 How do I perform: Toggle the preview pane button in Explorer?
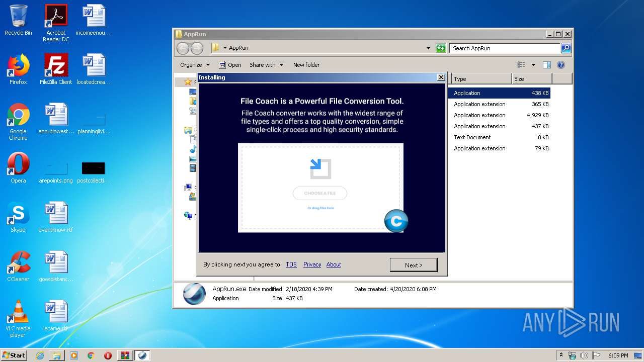547,65
